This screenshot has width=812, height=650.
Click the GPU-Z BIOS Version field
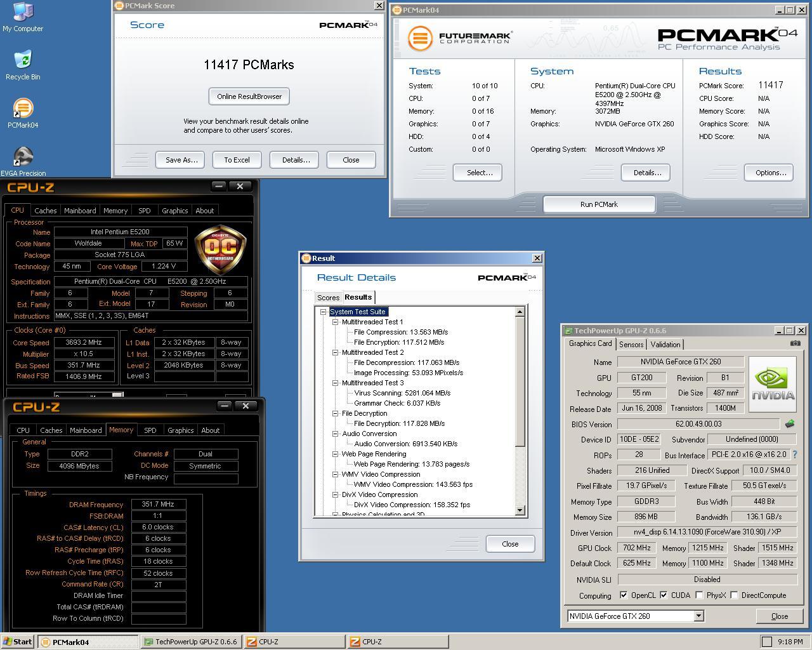(x=698, y=424)
